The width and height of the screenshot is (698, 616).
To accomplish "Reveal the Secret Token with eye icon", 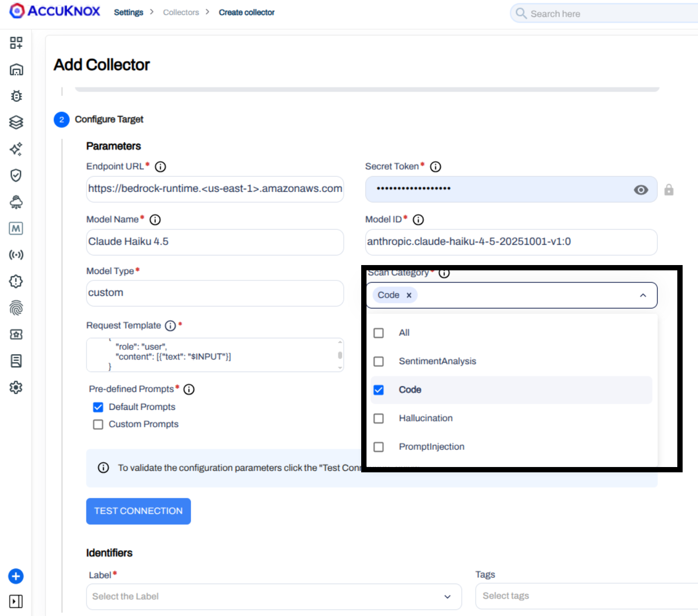I will click(x=641, y=190).
